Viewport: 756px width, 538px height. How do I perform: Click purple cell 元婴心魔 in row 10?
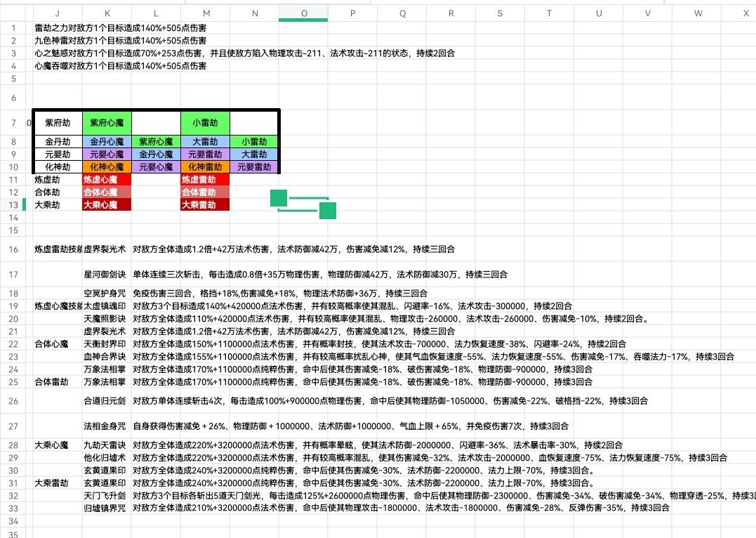[157, 167]
